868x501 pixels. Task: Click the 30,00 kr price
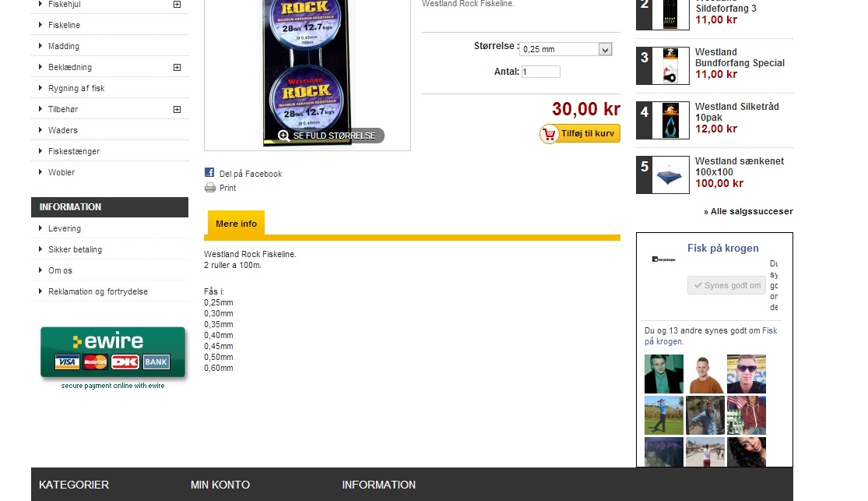click(585, 109)
